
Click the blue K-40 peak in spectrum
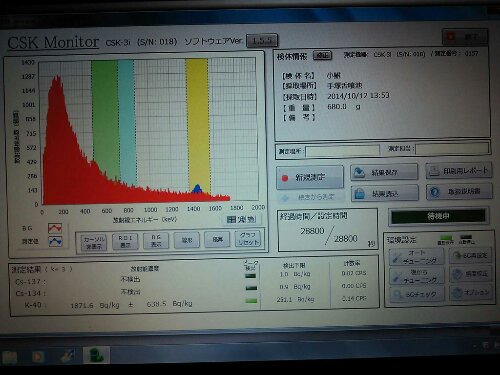point(197,189)
